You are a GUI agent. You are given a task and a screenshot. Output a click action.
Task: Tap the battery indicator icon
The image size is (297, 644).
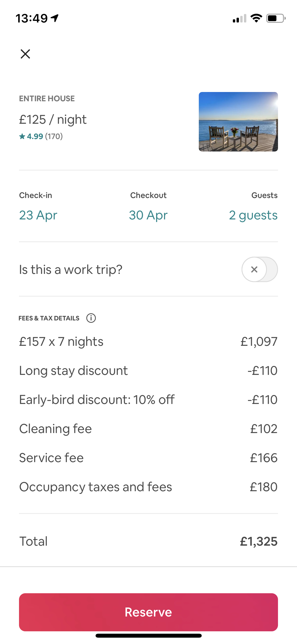(276, 18)
